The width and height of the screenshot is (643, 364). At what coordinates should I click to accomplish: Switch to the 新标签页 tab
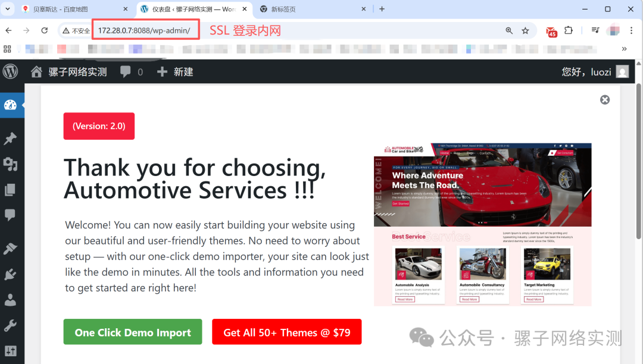click(x=310, y=9)
